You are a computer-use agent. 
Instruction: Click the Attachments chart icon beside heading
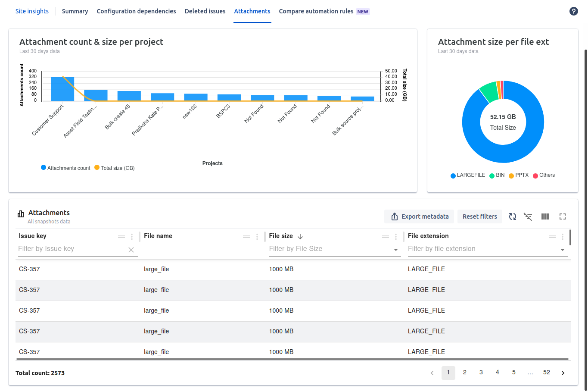(21, 214)
